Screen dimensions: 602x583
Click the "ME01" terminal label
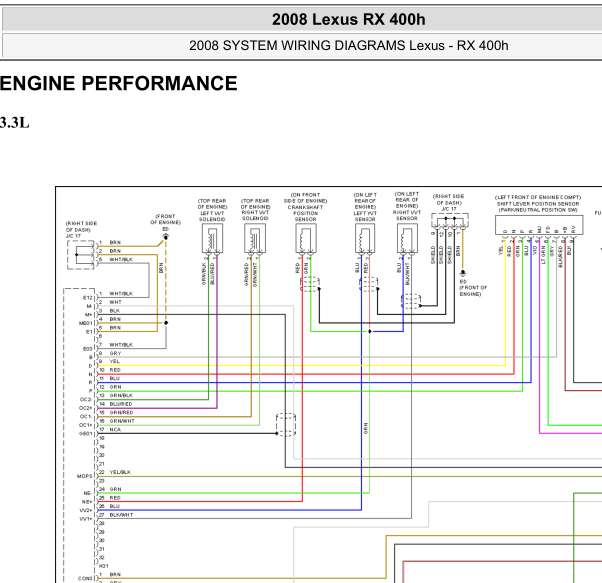(x=86, y=323)
